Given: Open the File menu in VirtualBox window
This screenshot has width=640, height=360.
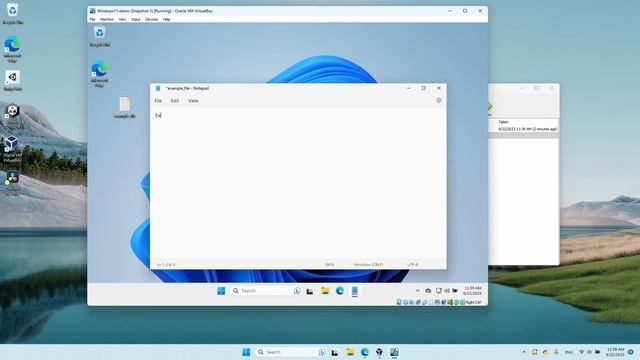Looking at the screenshot, I should tap(92, 19).
